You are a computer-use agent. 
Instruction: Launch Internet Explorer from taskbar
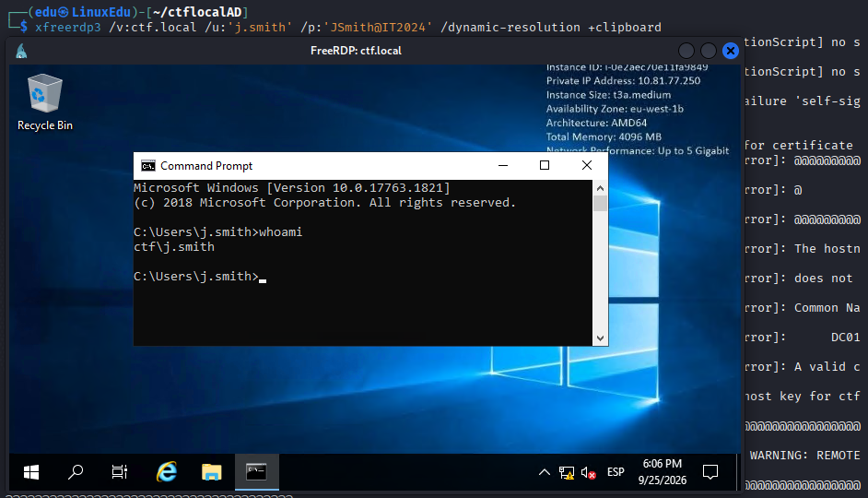[166, 472]
